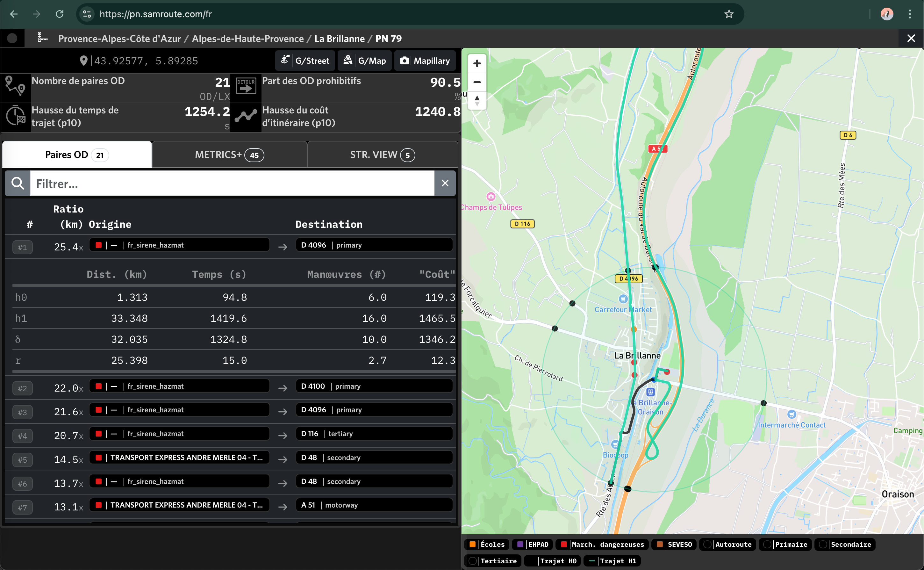Expand OD pair row #3

point(23,412)
